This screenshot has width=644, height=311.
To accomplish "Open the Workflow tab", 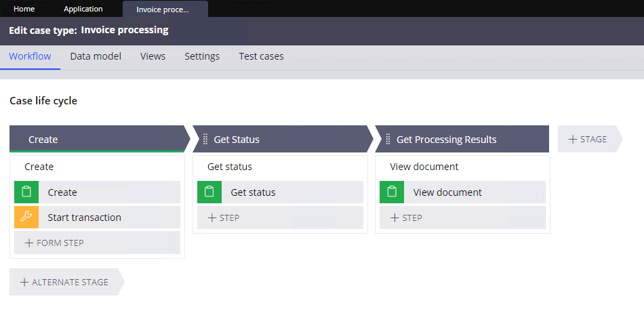I will coord(30,56).
